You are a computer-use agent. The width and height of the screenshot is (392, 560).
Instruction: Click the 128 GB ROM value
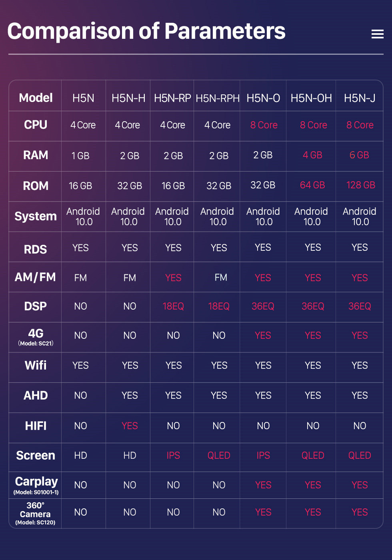(361, 185)
